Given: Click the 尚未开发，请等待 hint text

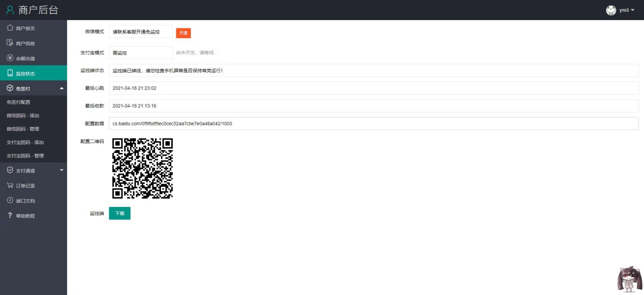Looking at the screenshot, I should click(x=196, y=53).
